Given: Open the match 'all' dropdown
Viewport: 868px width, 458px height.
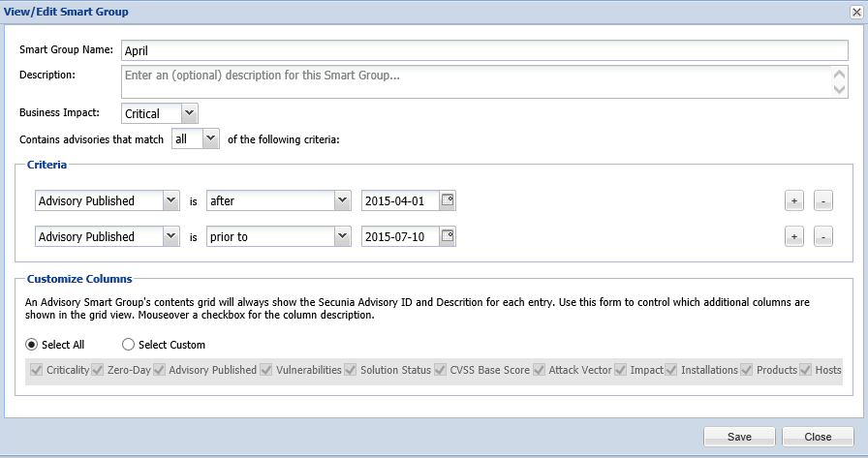Looking at the screenshot, I should (211, 139).
